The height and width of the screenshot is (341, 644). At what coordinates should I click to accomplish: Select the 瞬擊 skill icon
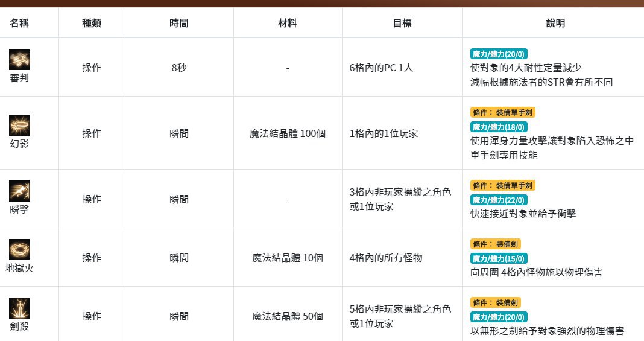(x=19, y=191)
